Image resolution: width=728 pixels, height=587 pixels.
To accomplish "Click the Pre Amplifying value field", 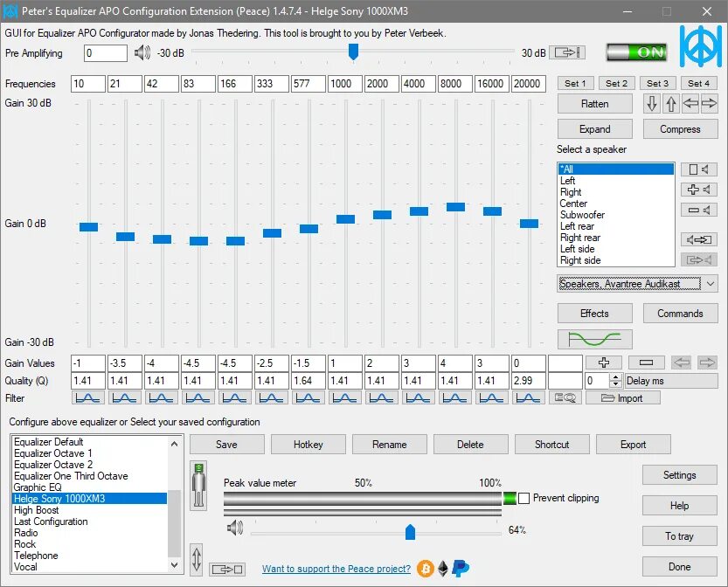I will 106,53.
